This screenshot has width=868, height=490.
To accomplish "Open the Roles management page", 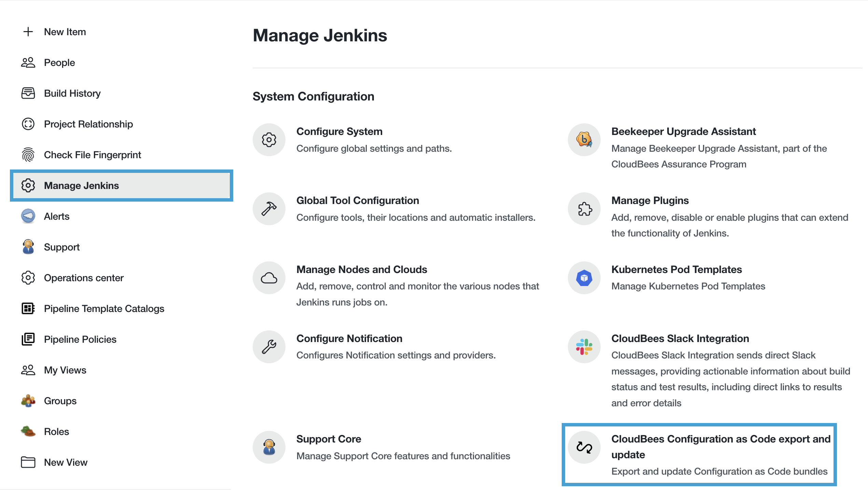I will click(x=56, y=431).
